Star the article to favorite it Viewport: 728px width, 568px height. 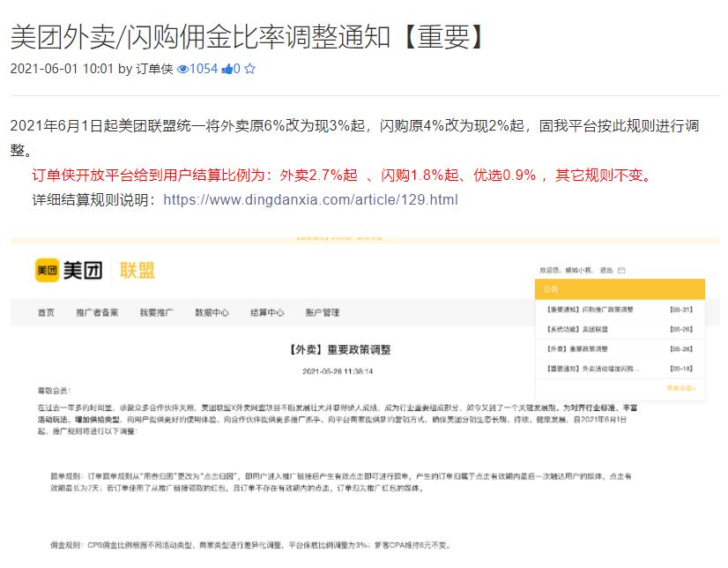[250, 69]
